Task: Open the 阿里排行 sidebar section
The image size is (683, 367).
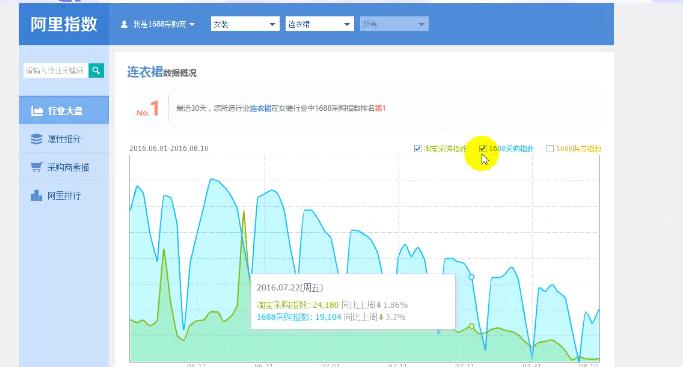Action: pyautogui.click(x=64, y=195)
